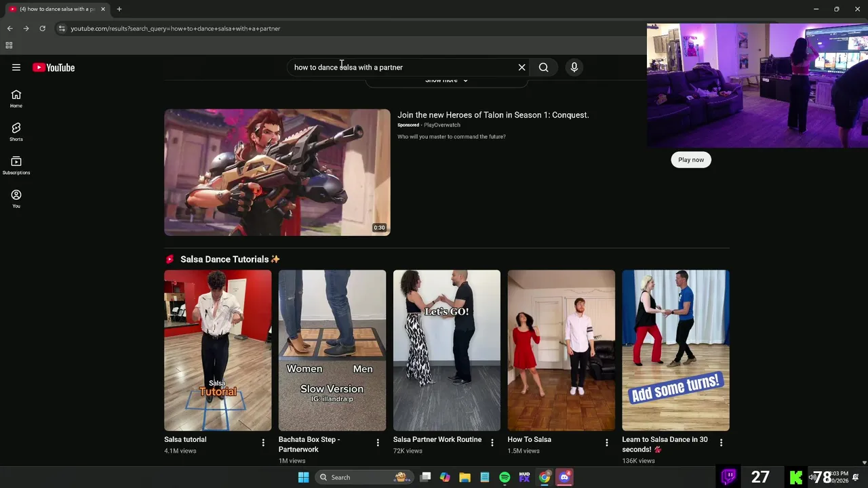868x488 pixels.
Task: Open the Add some turns thumbnail
Action: 676,350
